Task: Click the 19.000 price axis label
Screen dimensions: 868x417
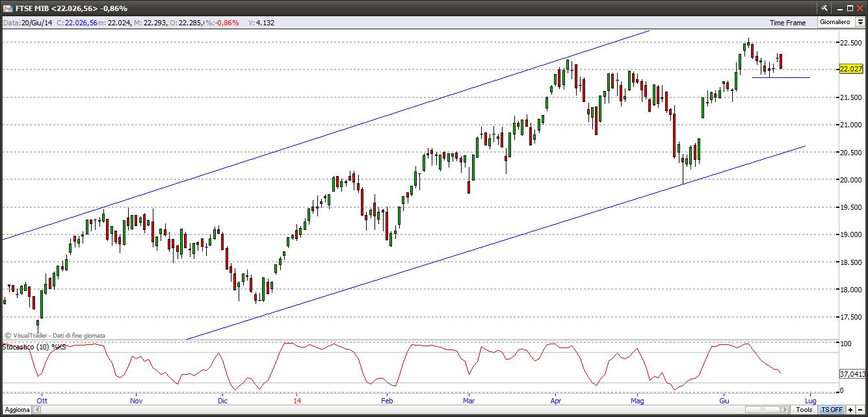Action: [x=851, y=234]
